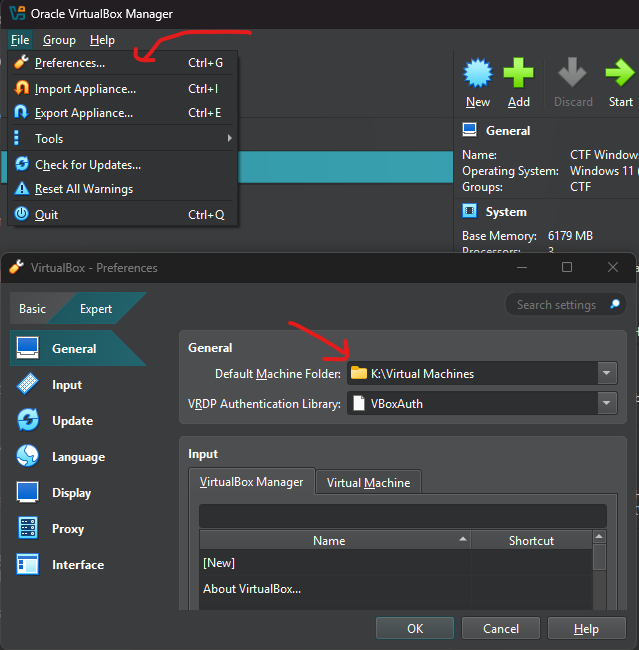Click the shortcut filter text field

point(403,516)
